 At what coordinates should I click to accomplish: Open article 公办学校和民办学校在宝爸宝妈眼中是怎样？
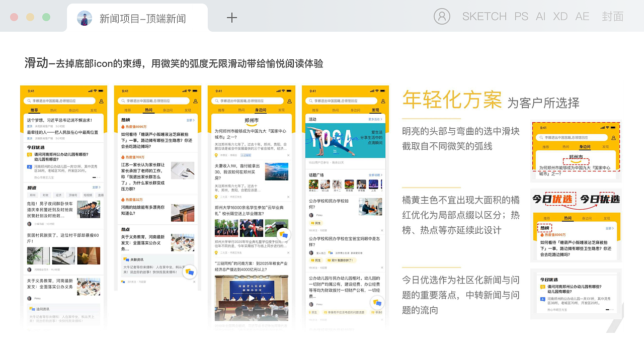344,242
